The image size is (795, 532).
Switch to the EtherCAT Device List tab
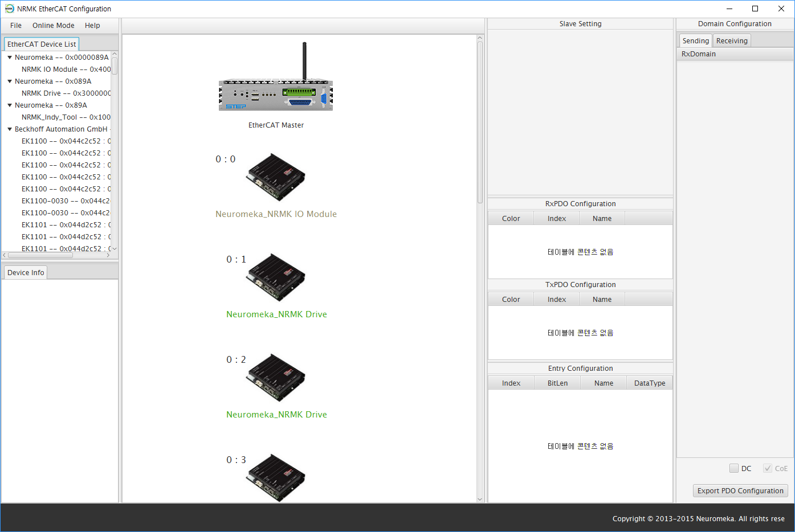tap(42, 44)
